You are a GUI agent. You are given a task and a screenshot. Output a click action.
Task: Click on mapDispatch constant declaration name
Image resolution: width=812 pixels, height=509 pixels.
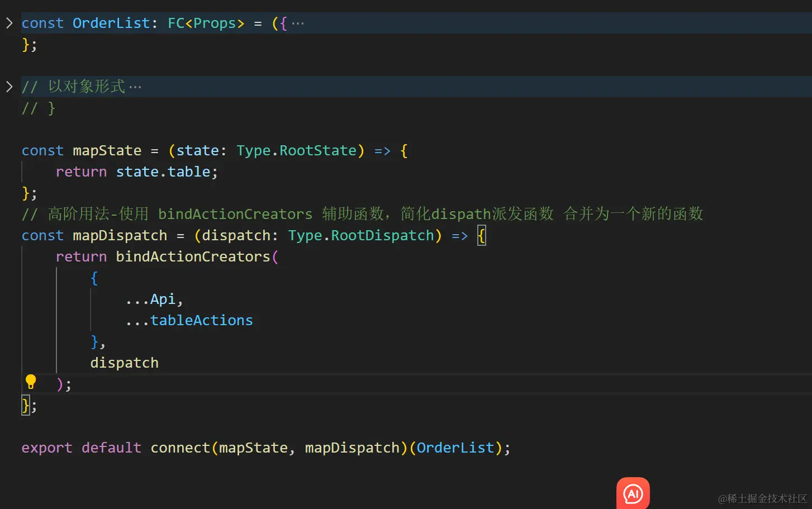tap(120, 236)
